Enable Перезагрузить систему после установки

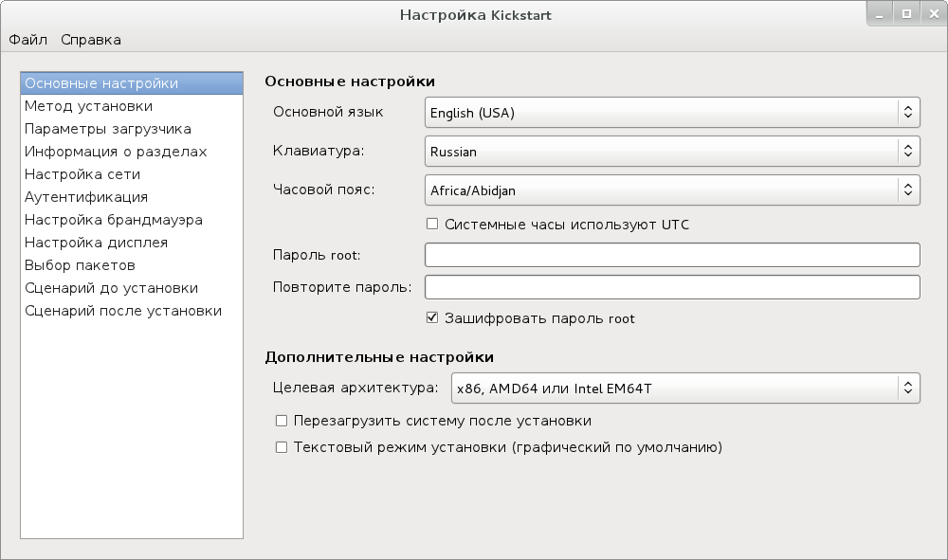282,421
